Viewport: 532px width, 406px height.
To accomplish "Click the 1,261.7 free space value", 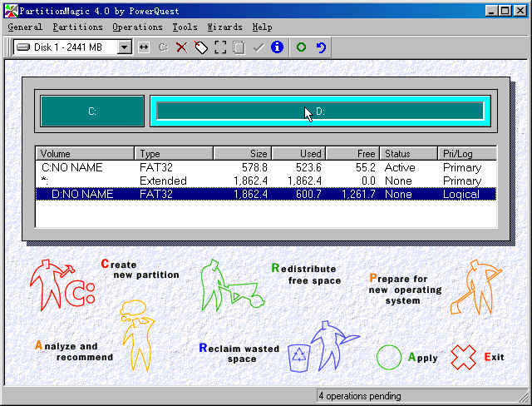I will click(x=358, y=194).
